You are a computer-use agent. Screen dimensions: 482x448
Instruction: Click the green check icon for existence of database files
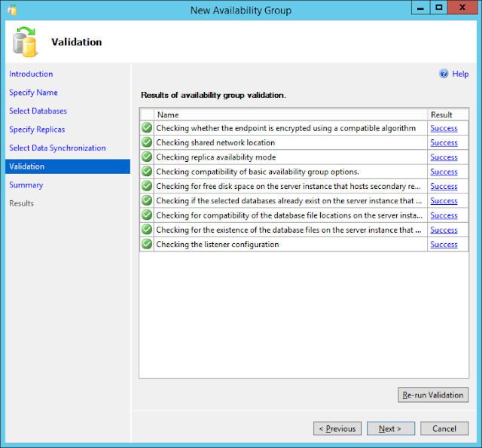(147, 230)
